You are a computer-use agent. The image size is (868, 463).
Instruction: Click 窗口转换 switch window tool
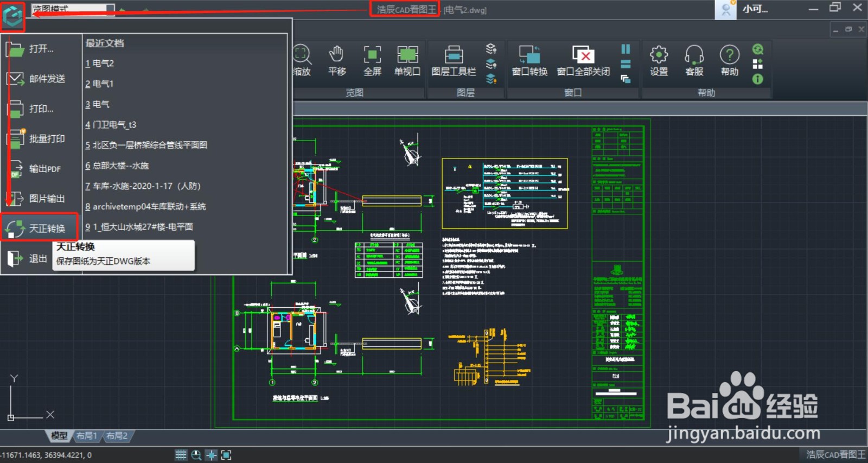pyautogui.click(x=529, y=61)
